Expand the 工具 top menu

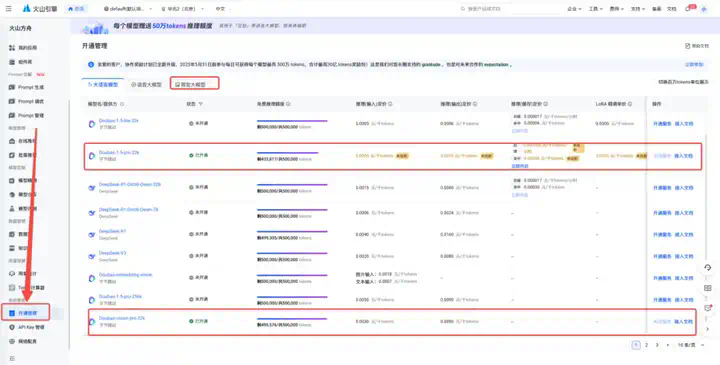coord(595,9)
